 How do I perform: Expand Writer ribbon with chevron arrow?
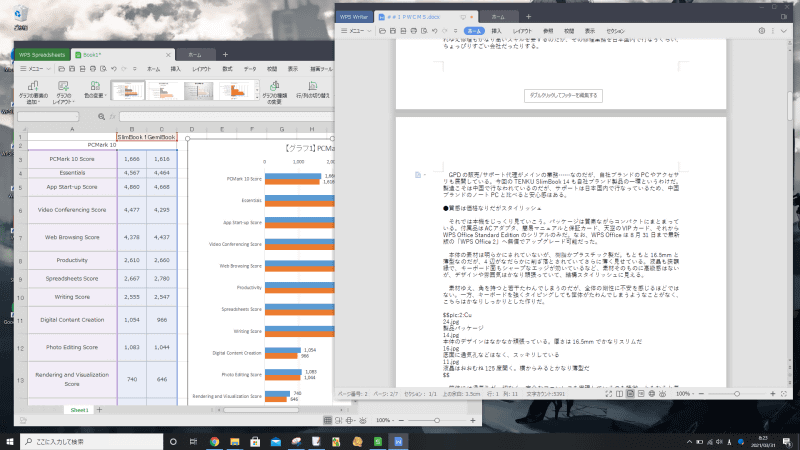click(784, 31)
